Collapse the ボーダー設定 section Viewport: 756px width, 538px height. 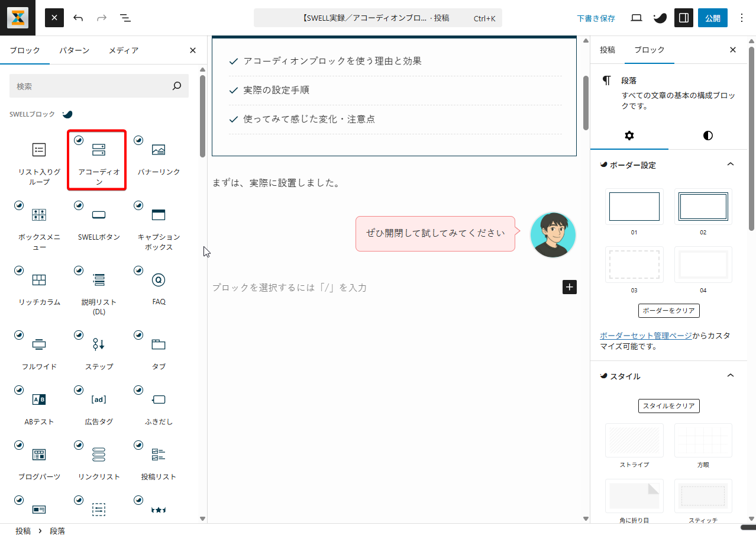point(730,165)
